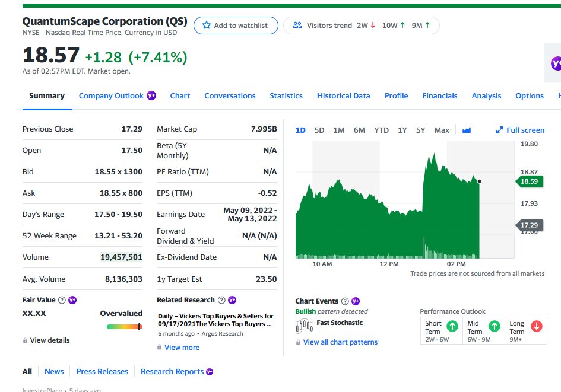The height and width of the screenshot is (392, 561).
Task: Click the 2W down arrow trend icon
Action: point(373,25)
